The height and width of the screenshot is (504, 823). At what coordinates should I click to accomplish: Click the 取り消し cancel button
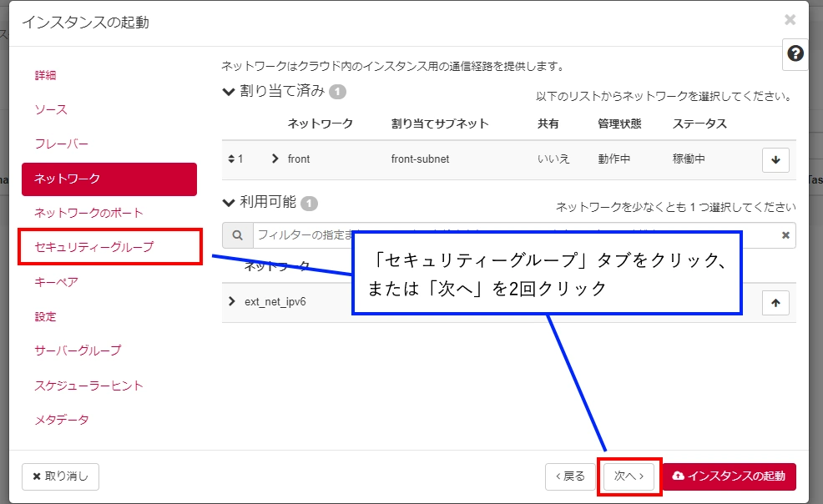tap(60, 476)
